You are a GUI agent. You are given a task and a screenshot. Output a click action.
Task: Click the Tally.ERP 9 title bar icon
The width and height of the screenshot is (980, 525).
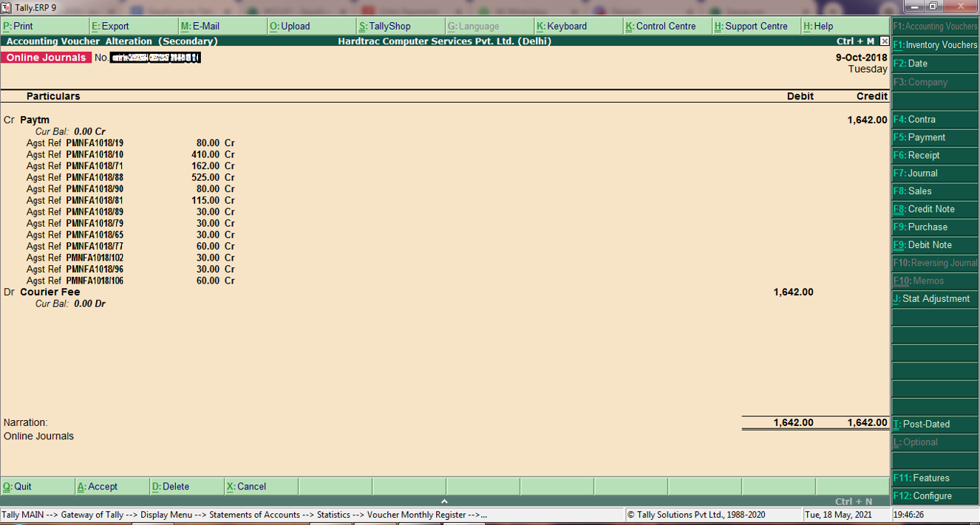(7, 7)
